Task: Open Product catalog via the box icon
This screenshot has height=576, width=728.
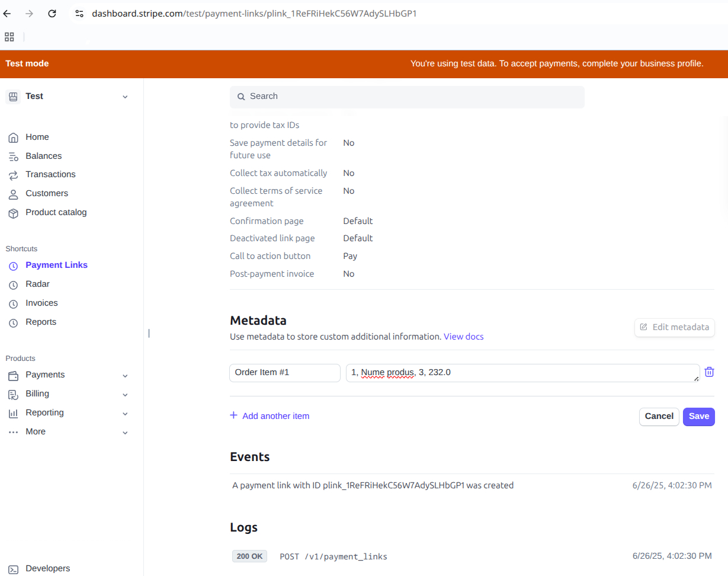Action: click(13, 212)
